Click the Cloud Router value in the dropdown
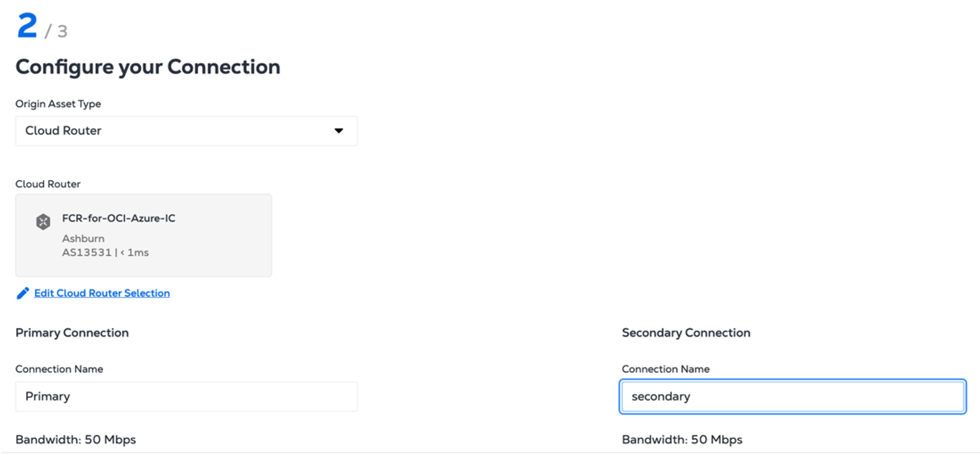 click(x=64, y=131)
